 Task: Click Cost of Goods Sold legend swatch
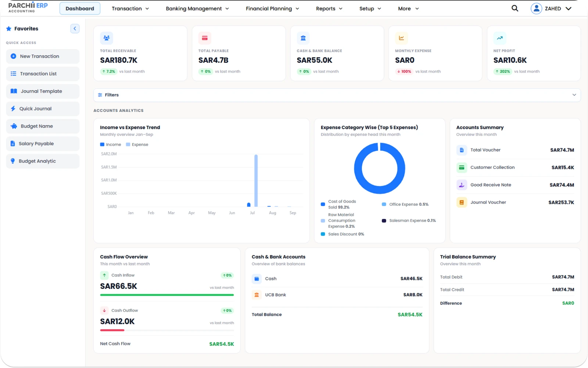tap(323, 204)
